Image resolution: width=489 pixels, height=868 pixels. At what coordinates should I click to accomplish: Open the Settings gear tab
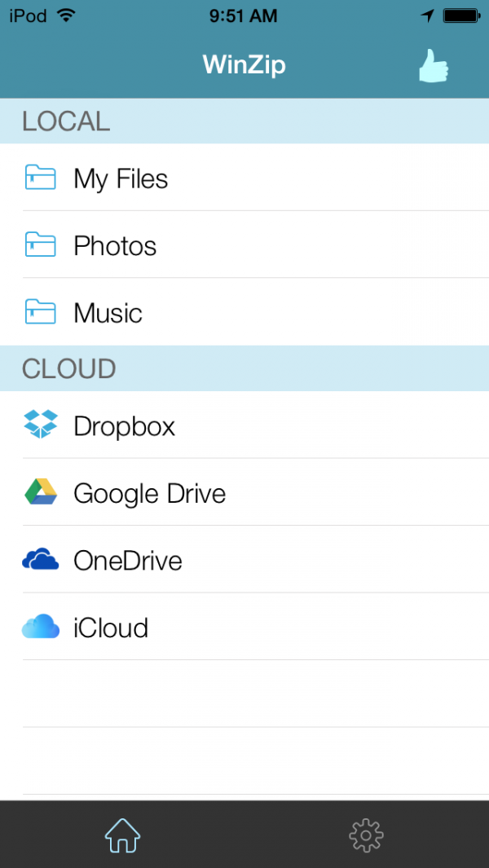366,835
